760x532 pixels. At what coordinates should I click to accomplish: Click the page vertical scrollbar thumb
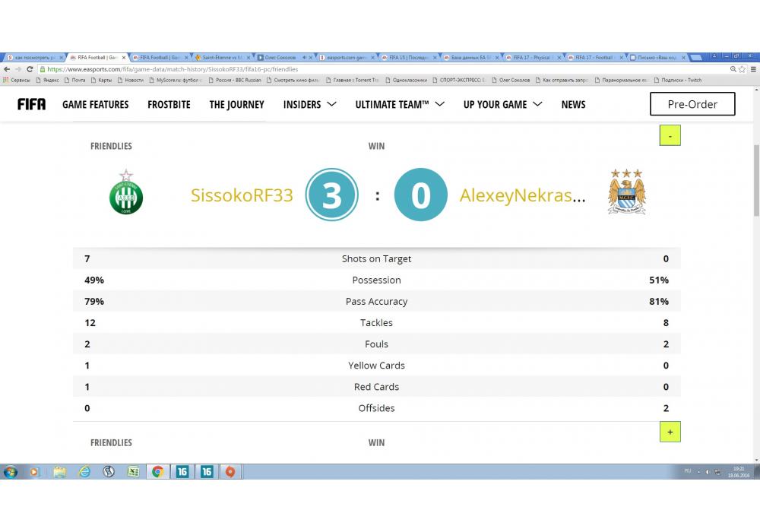756,180
